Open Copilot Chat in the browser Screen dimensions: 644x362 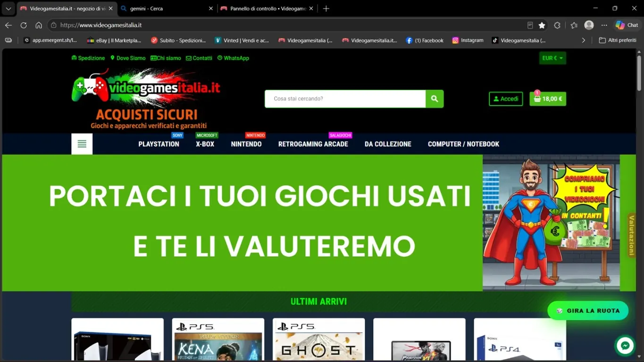tap(627, 25)
